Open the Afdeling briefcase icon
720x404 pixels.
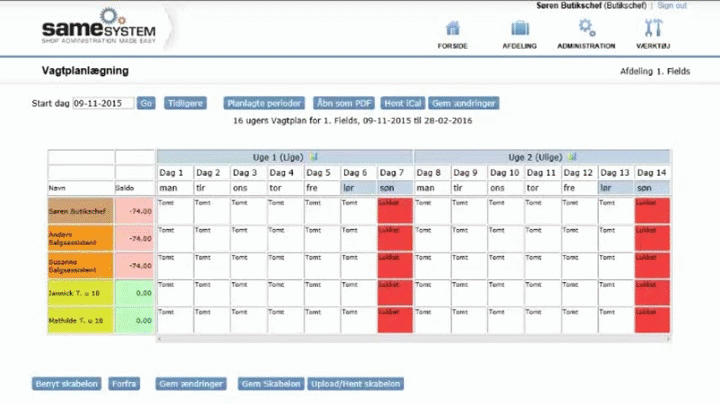520,28
